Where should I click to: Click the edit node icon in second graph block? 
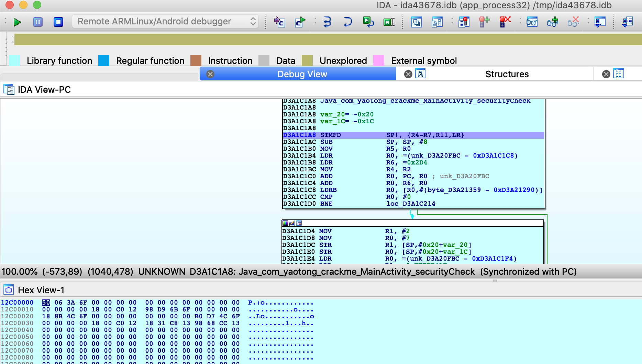click(x=292, y=223)
